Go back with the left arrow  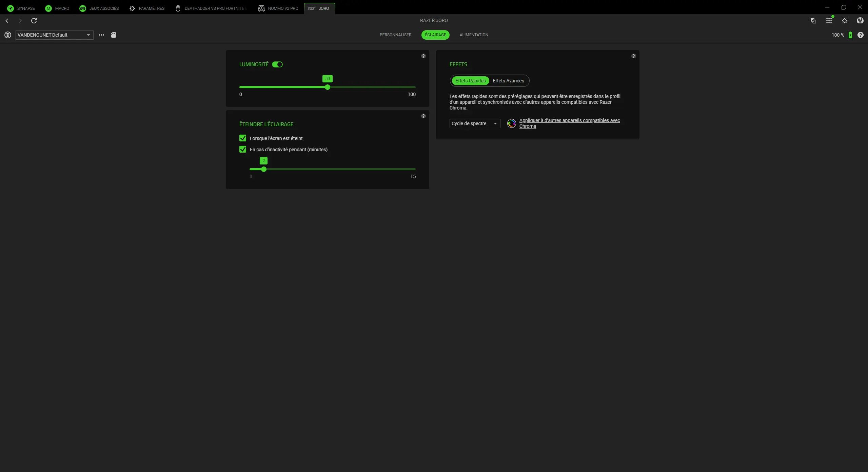point(7,21)
